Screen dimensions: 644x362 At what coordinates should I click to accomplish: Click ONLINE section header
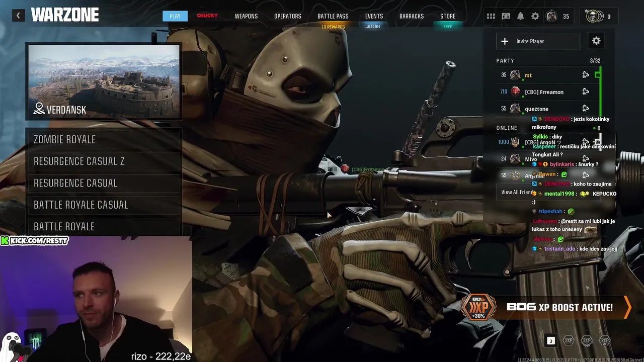click(507, 128)
